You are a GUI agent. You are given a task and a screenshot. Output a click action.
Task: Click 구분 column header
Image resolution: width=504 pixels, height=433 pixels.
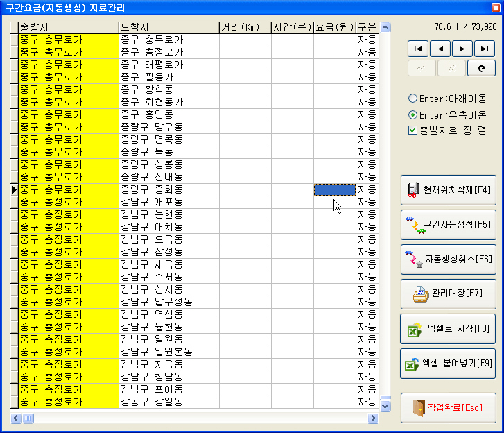(367, 27)
